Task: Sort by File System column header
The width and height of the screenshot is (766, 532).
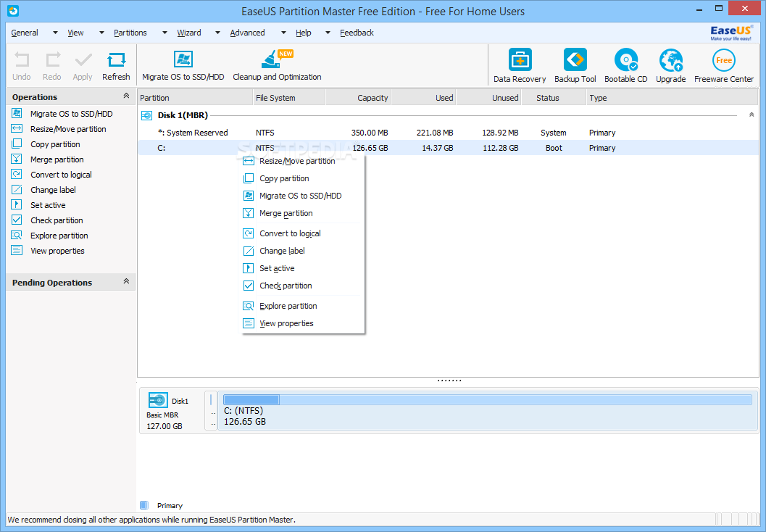Action: point(289,98)
